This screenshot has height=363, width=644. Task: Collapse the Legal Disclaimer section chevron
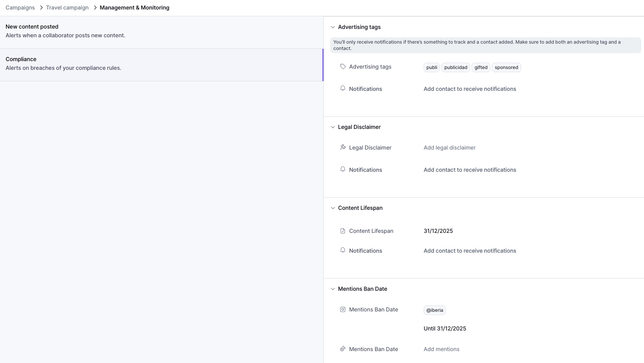pyautogui.click(x=333, y=127)
